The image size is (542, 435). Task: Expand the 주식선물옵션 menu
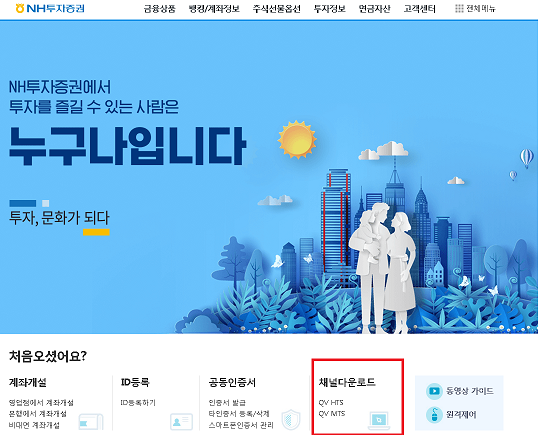pyautogui.click(x=277, y=9)
